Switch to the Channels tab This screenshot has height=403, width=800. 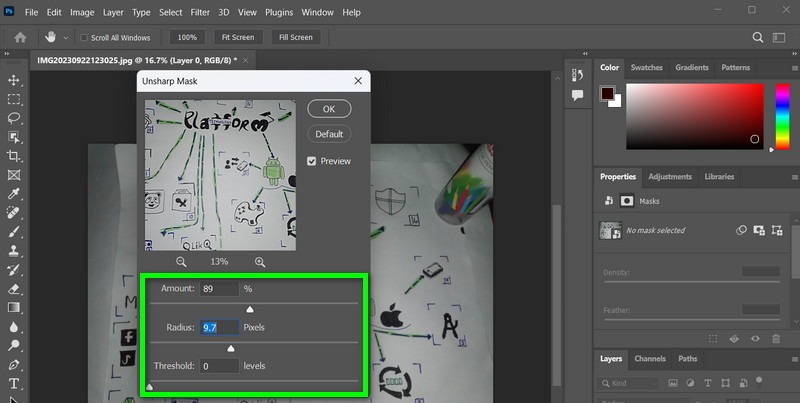click(x=650, y=358)
